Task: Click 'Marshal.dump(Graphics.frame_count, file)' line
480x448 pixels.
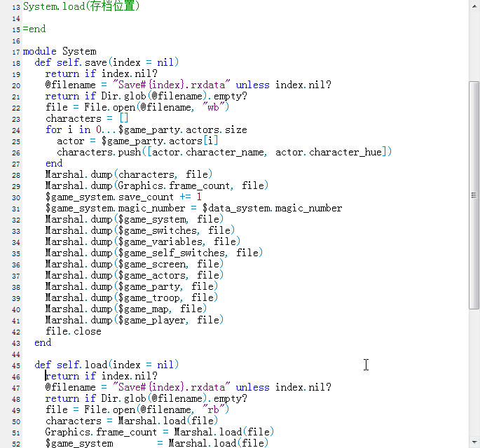Action: click(x=157, y=185)
